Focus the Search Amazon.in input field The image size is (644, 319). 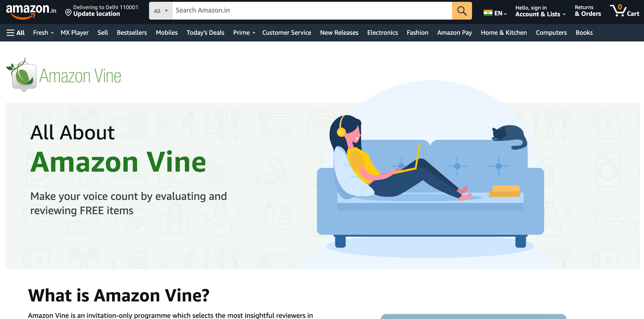312,11
